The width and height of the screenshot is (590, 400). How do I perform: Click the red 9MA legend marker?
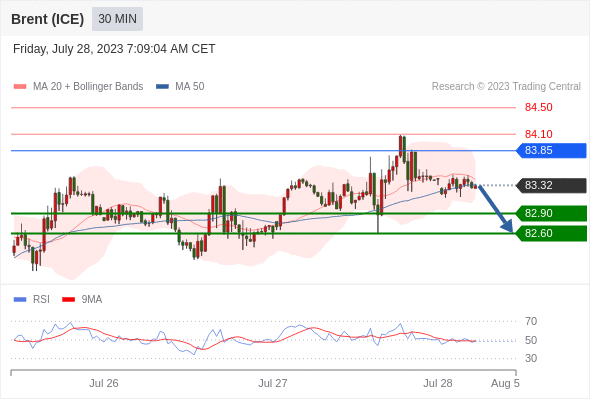(68, 300)
